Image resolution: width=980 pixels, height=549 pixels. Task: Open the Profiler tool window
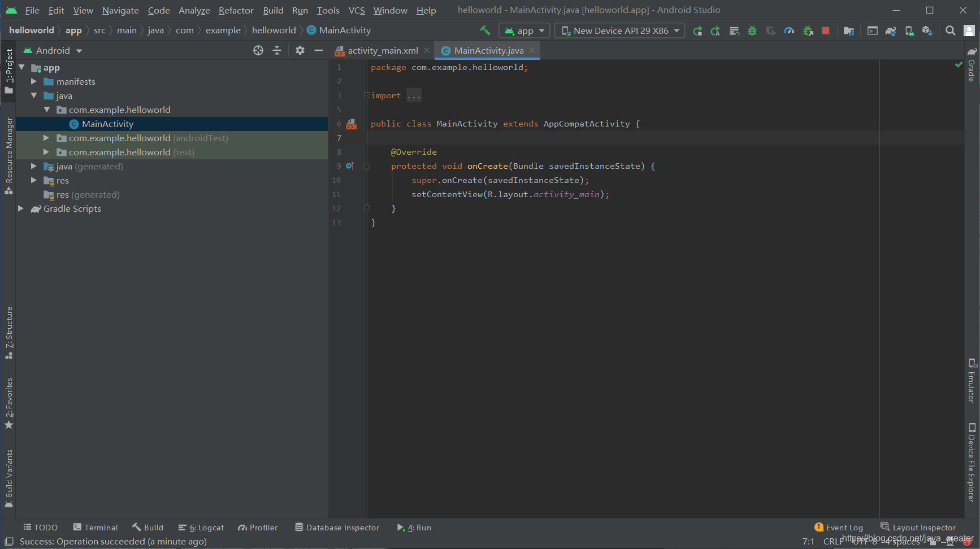click(258, 528)
